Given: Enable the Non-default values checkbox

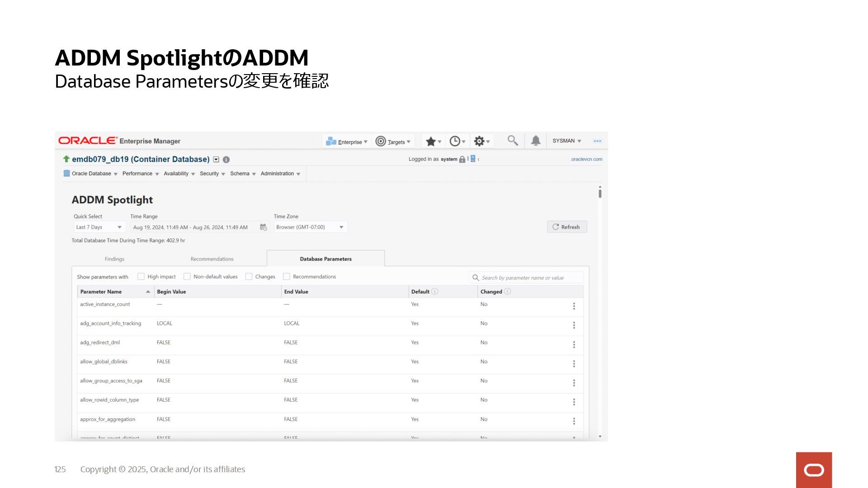Looking at the screenshot, I should [187, 277].
